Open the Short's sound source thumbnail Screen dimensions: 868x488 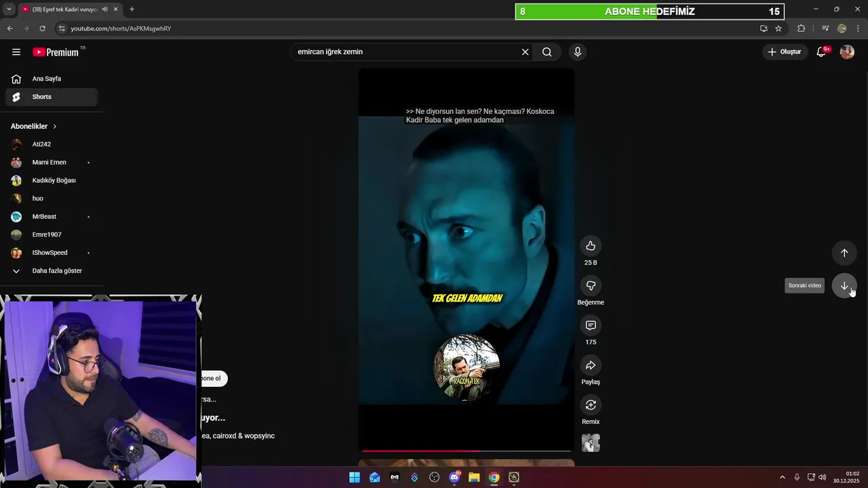[x=591, y=443]
